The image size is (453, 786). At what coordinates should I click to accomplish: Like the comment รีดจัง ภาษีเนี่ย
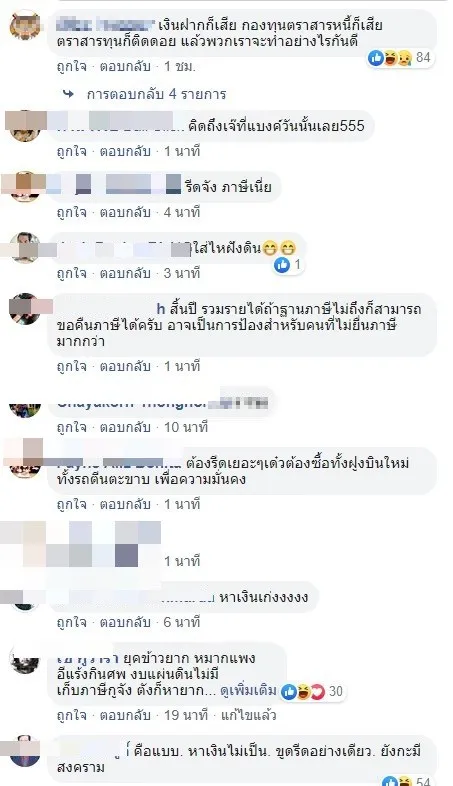[x=71, y=212]
